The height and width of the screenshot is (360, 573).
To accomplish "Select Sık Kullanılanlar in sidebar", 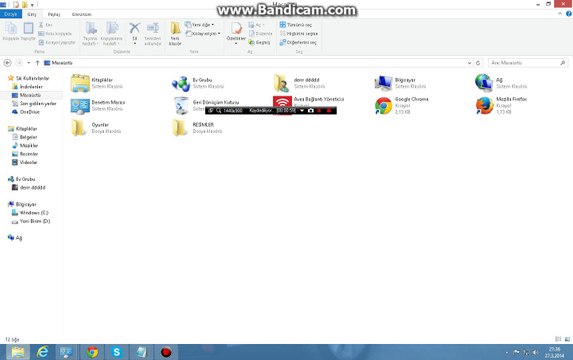I will pyautogui.click(x=28, y=78).
